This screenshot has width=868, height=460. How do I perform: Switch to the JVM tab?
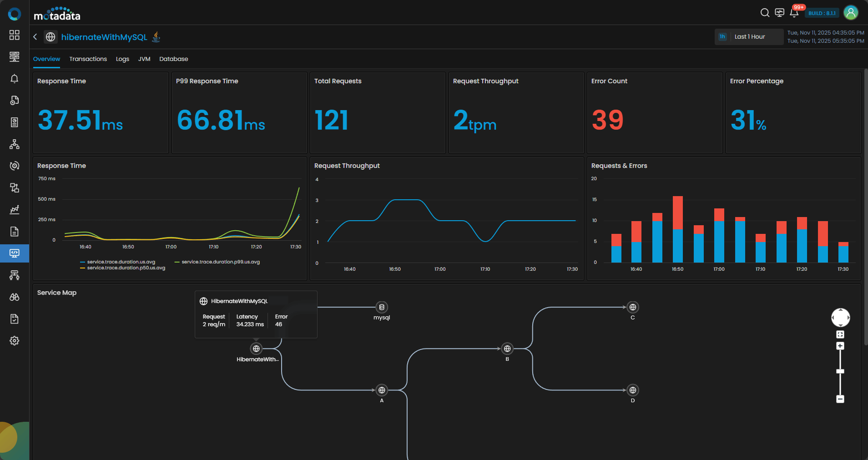click(144, 59)
